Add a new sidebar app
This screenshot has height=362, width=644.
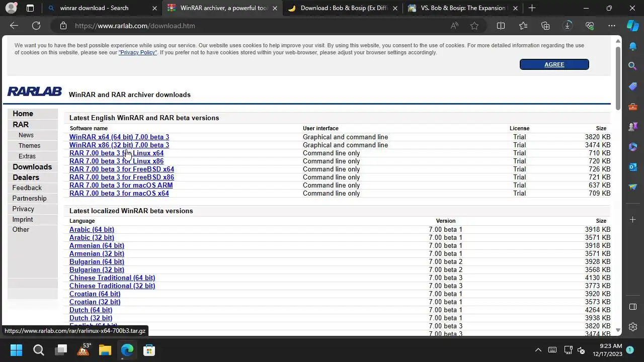point(633,220)
